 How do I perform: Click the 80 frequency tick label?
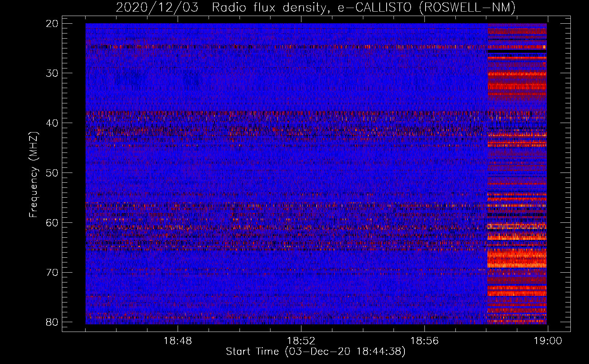pyautogui.click(x=52, y=322)
